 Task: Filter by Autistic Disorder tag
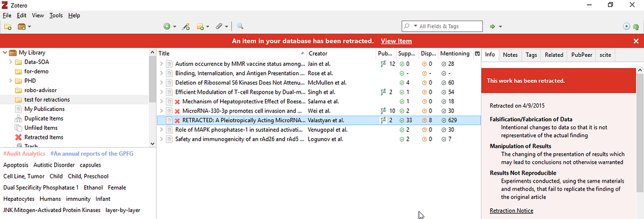[54, 165]
